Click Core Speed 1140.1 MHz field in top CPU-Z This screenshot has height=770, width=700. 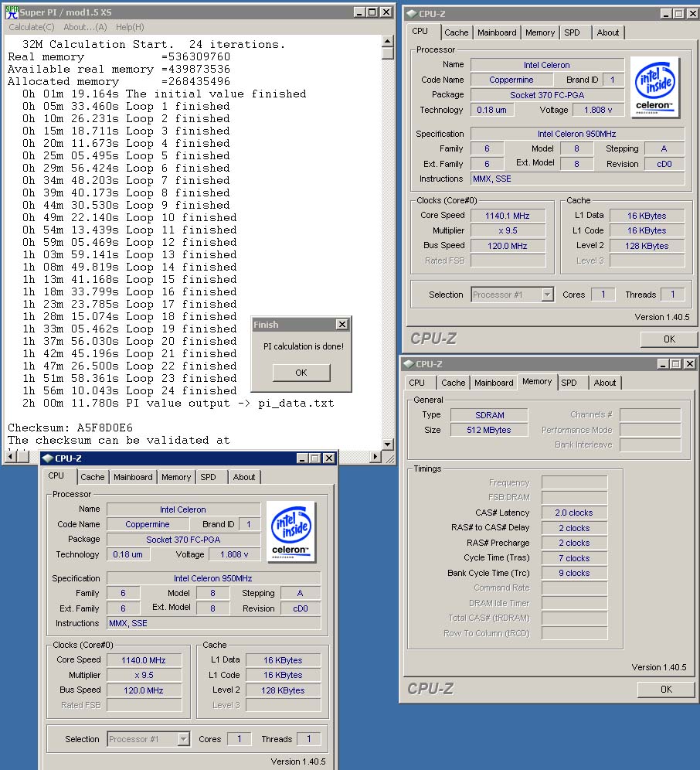point(508,216)
